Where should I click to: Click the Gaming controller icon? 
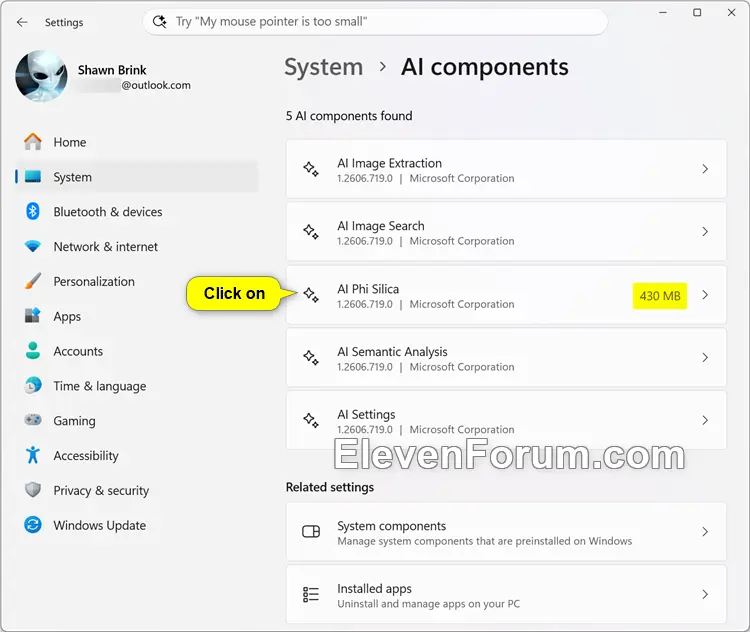[x=33, y=420]
